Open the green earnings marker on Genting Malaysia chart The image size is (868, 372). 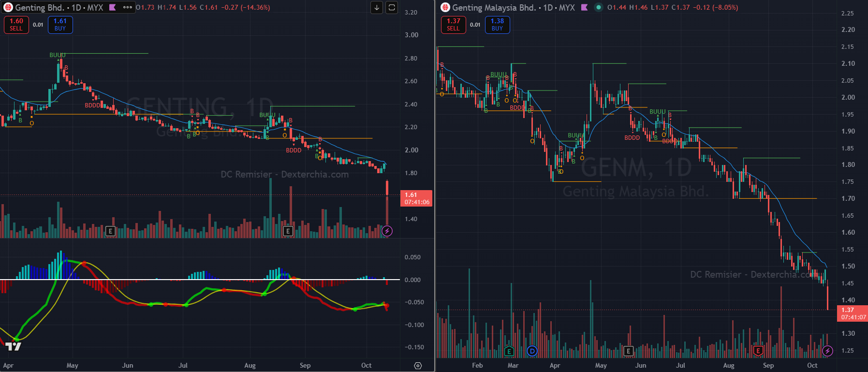click(509, 351)
